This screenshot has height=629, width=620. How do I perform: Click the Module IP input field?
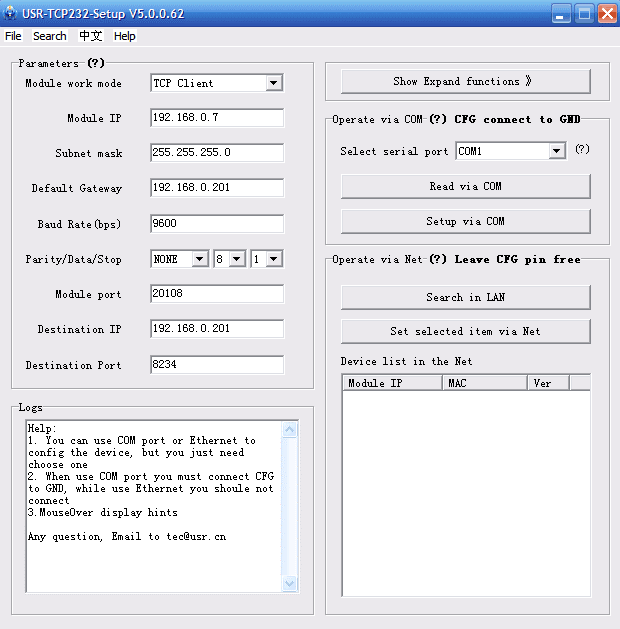coord(217,118)
